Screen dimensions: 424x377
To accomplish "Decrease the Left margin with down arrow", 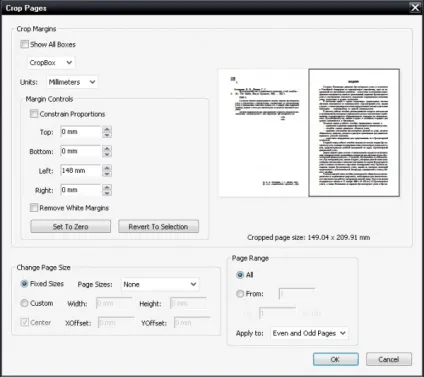I will click(x=107, y=174).
